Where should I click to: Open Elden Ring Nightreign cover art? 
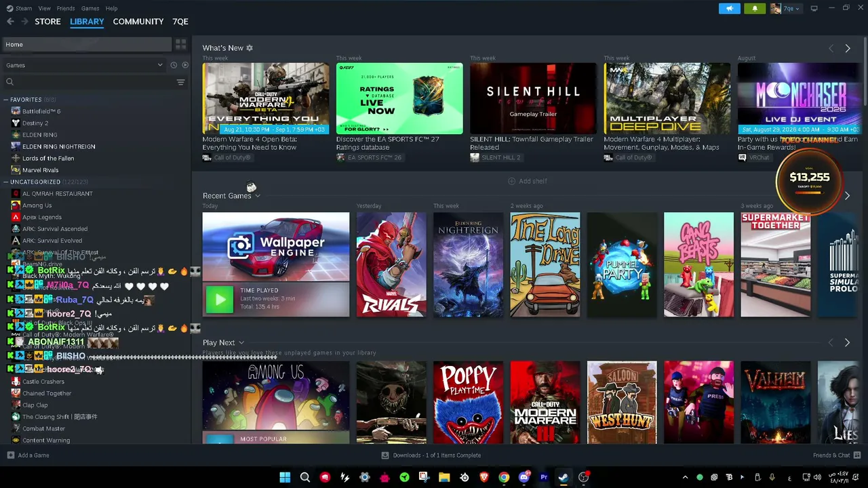coord(468,264)
